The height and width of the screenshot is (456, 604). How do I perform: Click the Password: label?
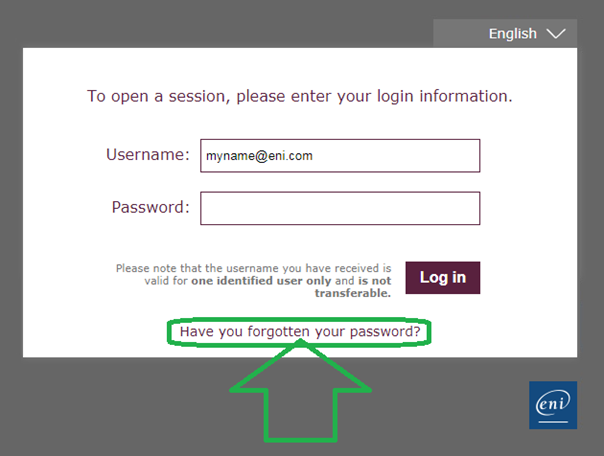click(x=151, y=207)
